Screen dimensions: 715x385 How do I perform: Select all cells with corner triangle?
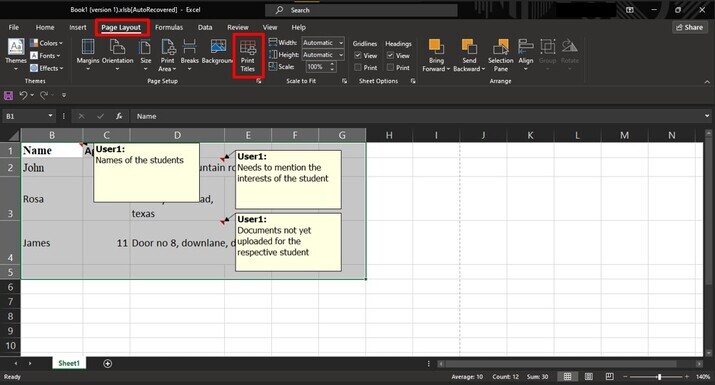click(x=13, y=135)
